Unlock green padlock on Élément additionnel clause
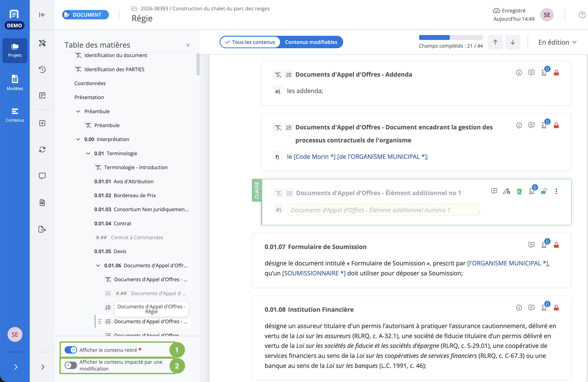This screenshot has width=588, height=382. (544, 191)
